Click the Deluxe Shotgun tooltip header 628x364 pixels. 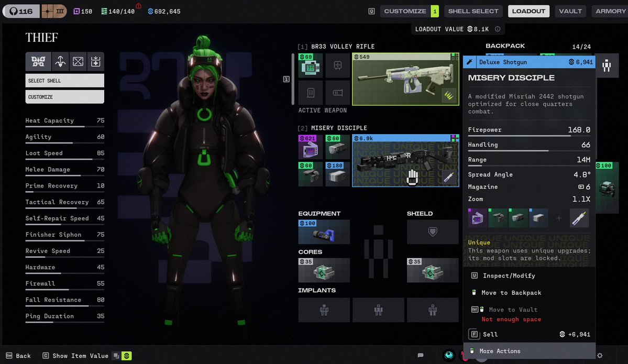click(x=529, y=62)
